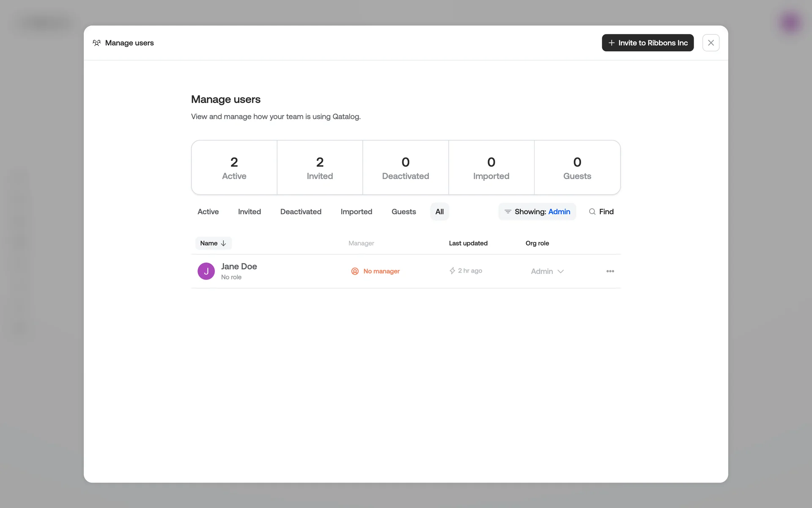
Task: Click Jane Doe's purple J avatar
Action: click(x=206, y=271)
